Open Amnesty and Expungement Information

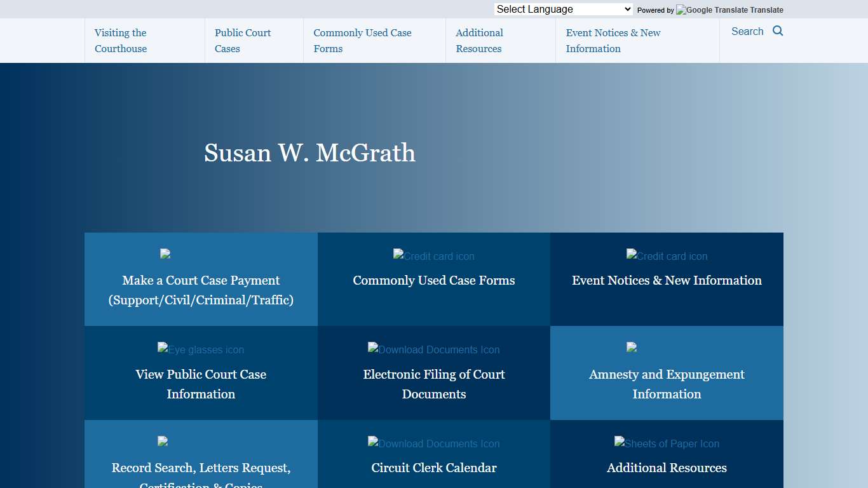click(x=667, y=384)
